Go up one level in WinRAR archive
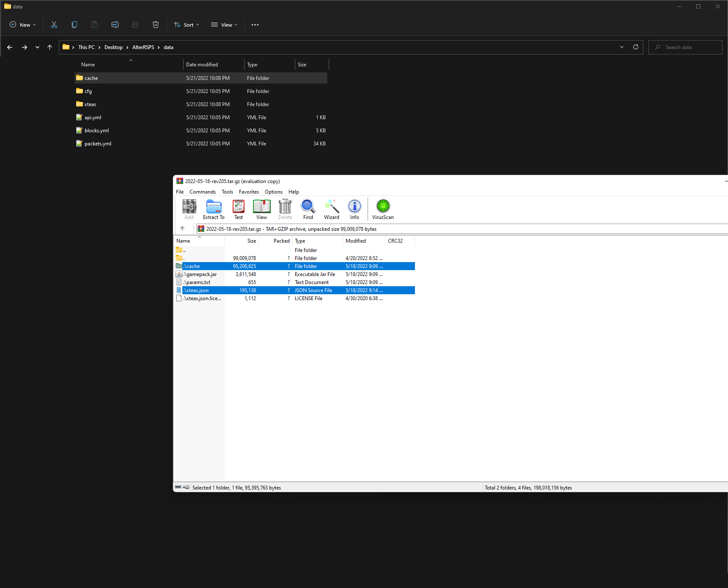This screenshot has height=588, width=728. tap(182, 229)
